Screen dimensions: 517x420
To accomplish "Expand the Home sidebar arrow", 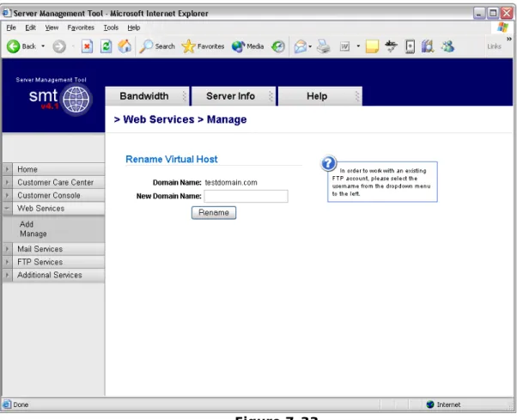I will (x=7, y=169).
